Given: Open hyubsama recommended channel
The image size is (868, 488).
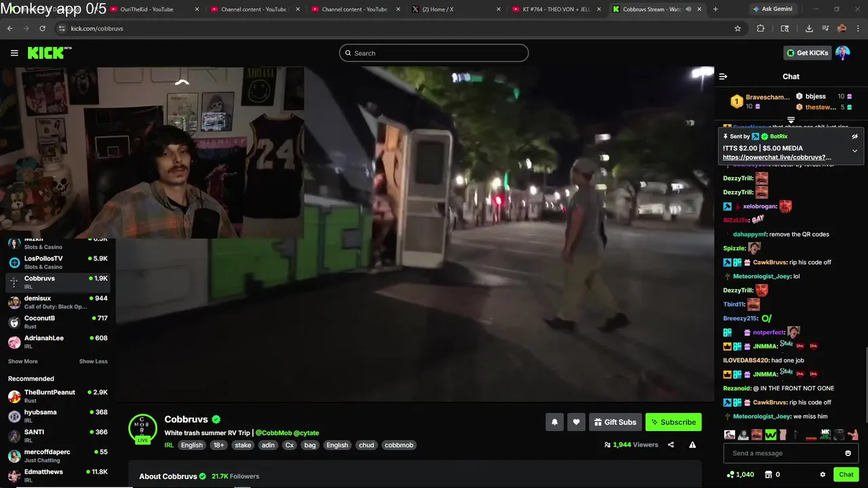Looking at the screenshot, I should point(58,415).
